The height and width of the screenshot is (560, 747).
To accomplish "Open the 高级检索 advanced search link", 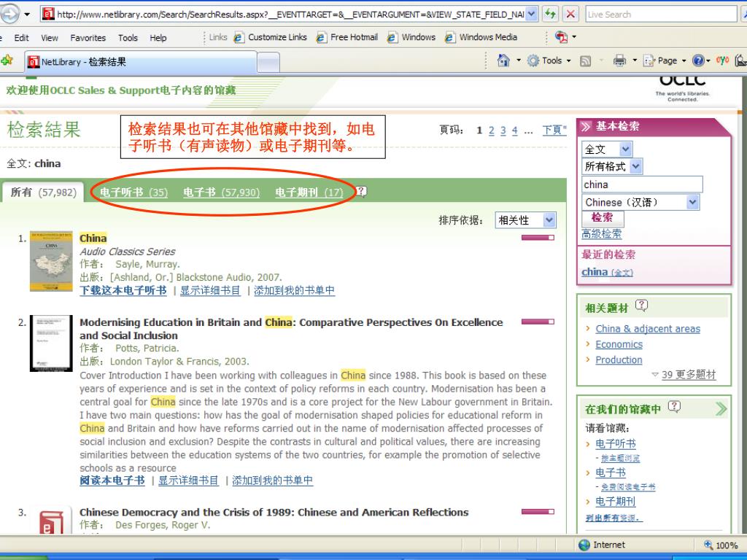I will pos(601,234).
